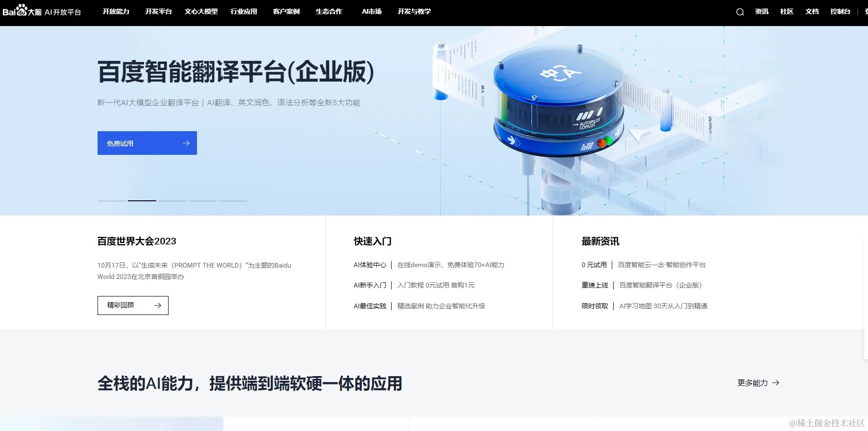Click the Baidu 大脑 AI开放平台 logo
This screenshot has width=868, height=431.
click(x=42, y=11)
